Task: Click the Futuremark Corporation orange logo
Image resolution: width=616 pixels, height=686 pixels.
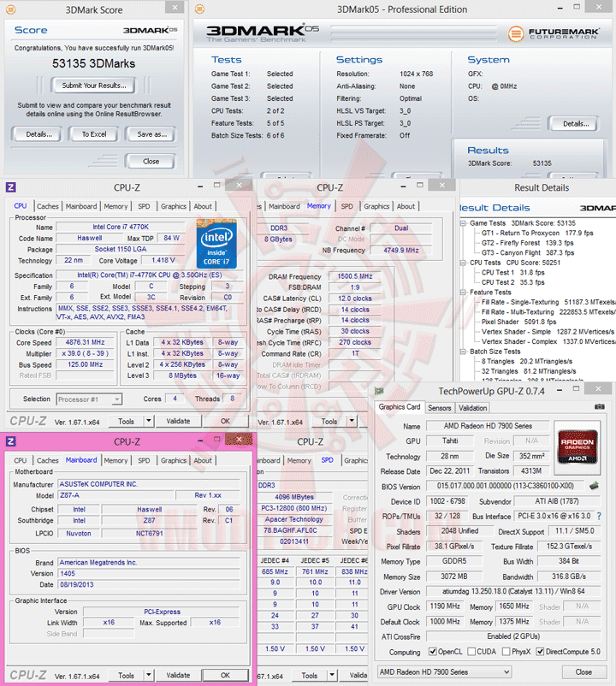Action: (x=516, y=33)
